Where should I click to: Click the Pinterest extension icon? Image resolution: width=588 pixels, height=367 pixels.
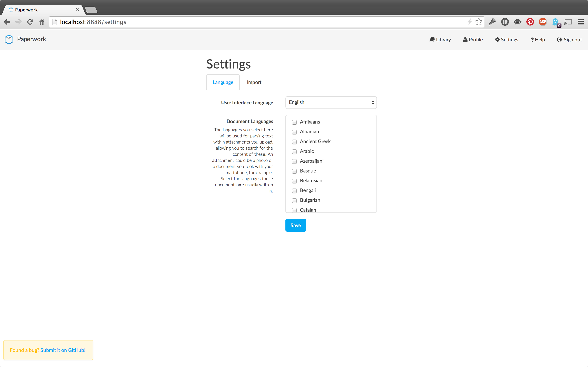pos(530,22)
